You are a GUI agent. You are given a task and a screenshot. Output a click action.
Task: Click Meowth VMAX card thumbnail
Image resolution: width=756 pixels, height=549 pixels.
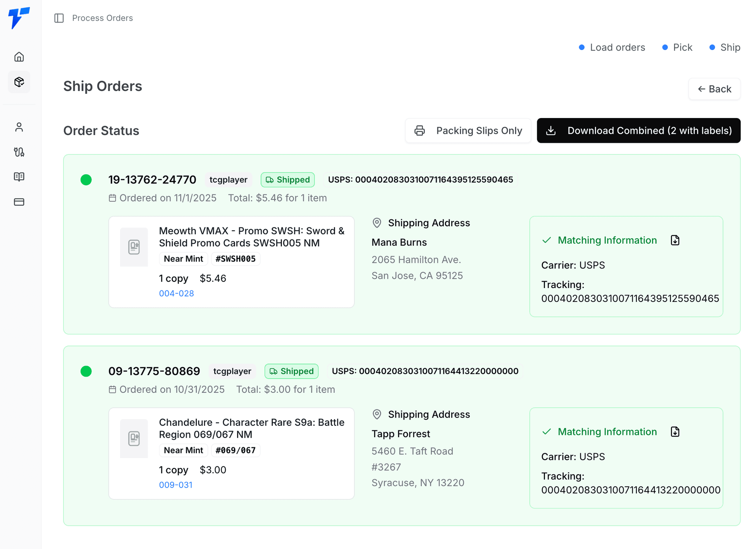click(x=134, y=247)
